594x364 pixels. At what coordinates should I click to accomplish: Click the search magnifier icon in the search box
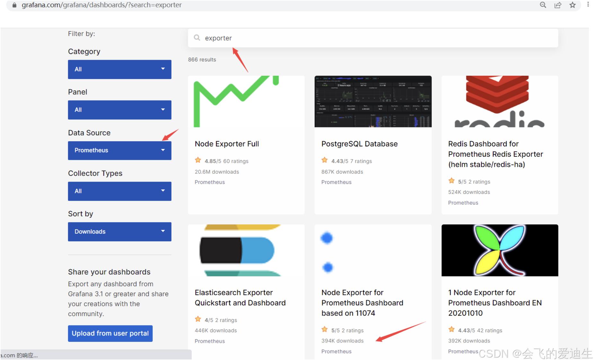(x=197, y=38)
